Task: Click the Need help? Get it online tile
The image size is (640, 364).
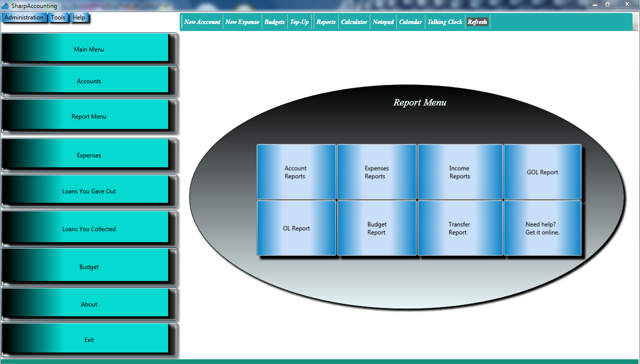Action: pos(542,228)
